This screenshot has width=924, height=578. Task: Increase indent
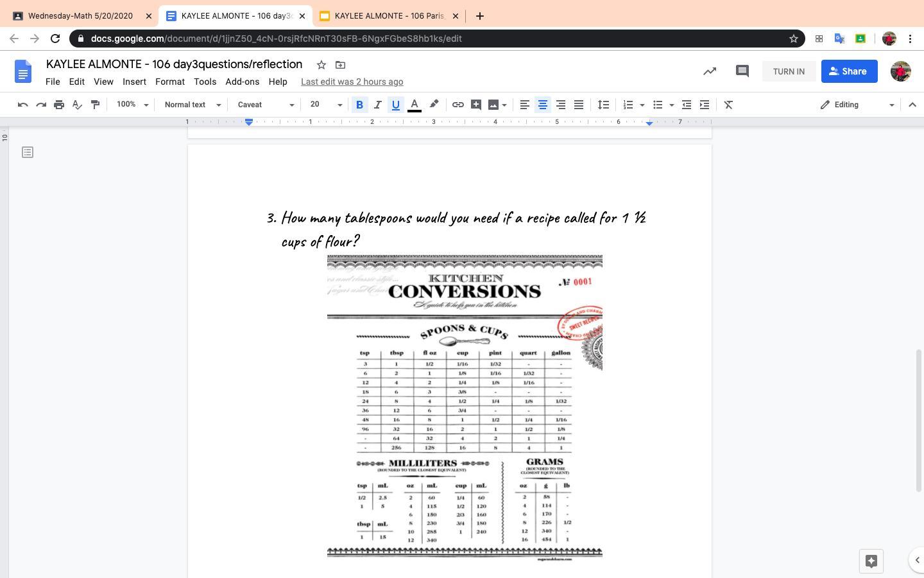click(705, 105)
